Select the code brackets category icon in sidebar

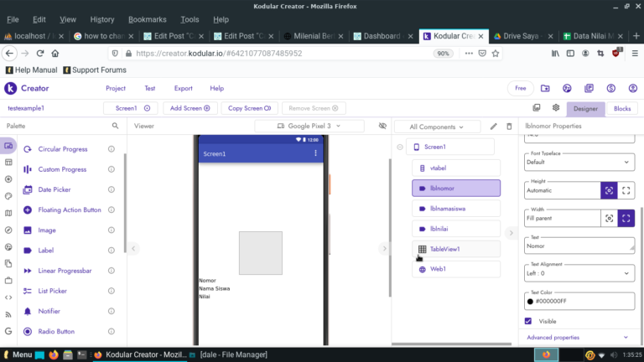[x=8, y=297]
